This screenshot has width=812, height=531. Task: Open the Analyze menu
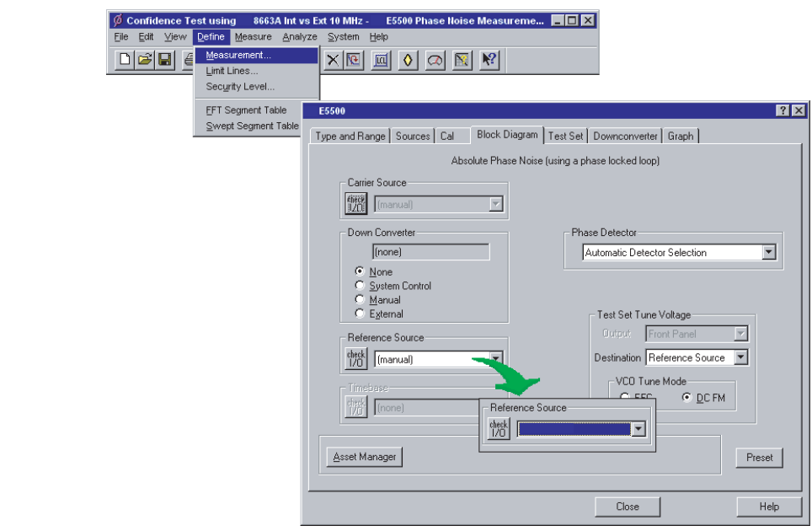tap(300, 37)
